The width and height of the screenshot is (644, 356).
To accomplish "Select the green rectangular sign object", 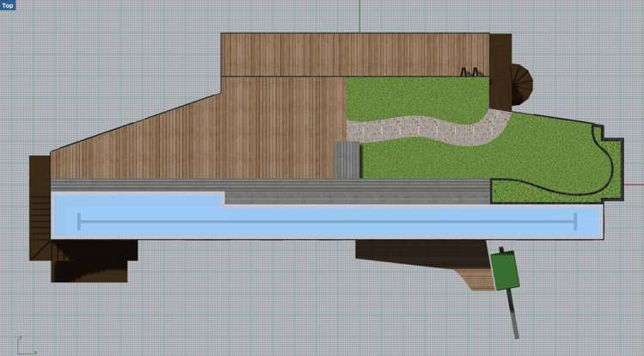I will [x=506, y=270].
